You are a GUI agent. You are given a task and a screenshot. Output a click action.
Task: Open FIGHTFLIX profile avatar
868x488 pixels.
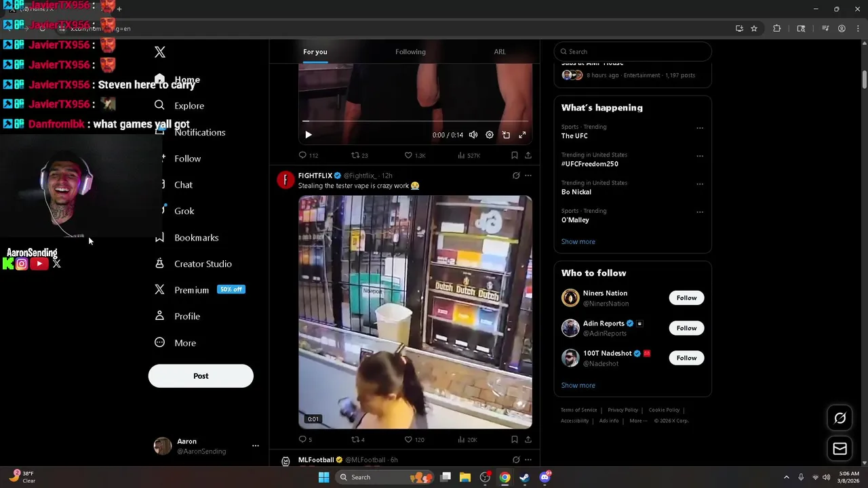pyautogui.click(x=285, y=180)
